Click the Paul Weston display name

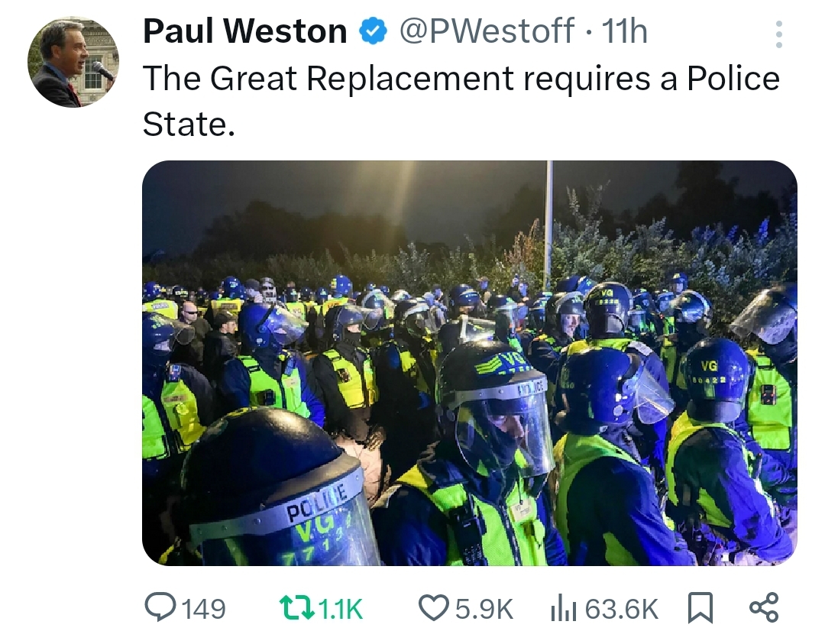click(x=244, y=31)
